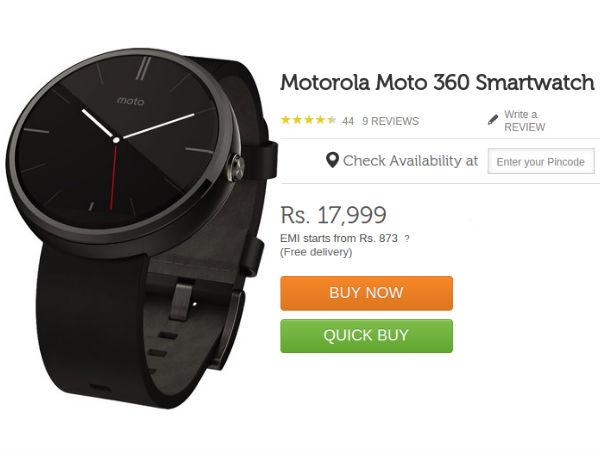600x450 pixels.
Task: Open the EMI question mark help icon
Action: point(407,239)
